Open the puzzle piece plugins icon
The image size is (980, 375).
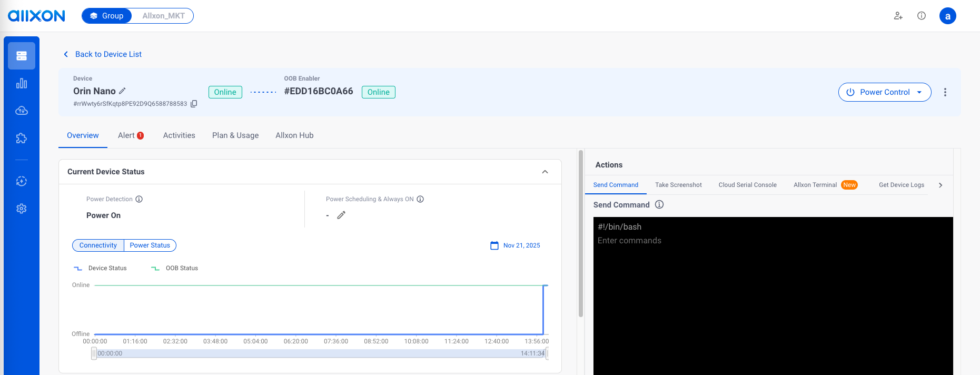pyautogui.click(x=22, y=139)
